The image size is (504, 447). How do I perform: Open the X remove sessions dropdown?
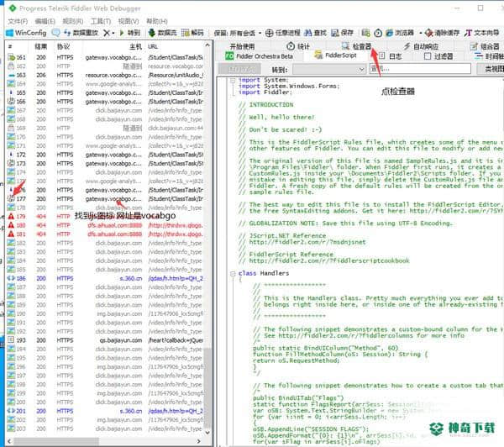click(108, 33)
